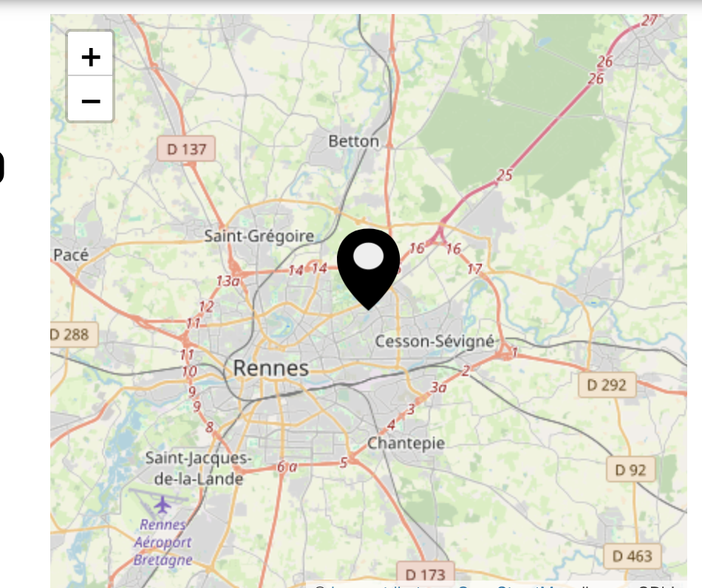702x588 pixels.
Task: Select the Saint-Jacques-de-la-Lande label
Action: click(198, 468)
